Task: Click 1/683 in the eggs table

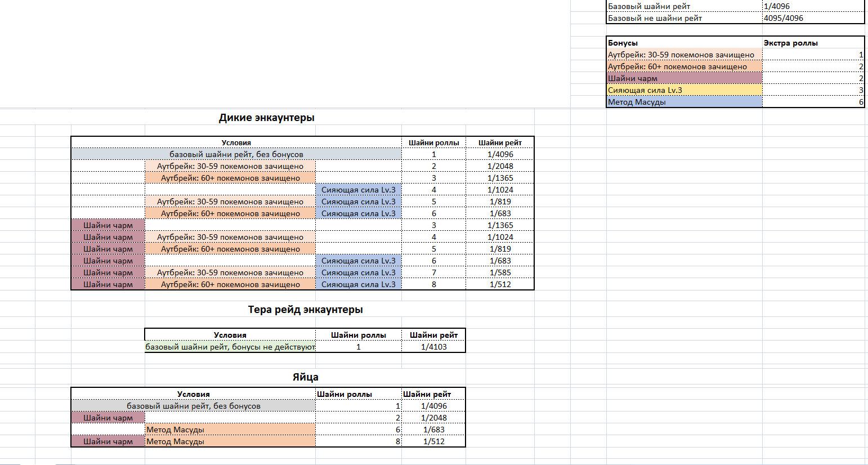Action: [433, 430]
